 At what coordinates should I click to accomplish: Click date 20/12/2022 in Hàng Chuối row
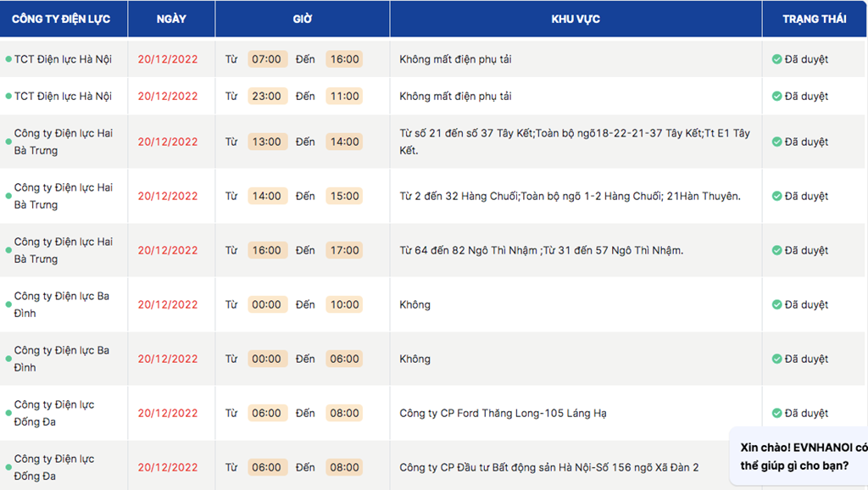(168, 196)
